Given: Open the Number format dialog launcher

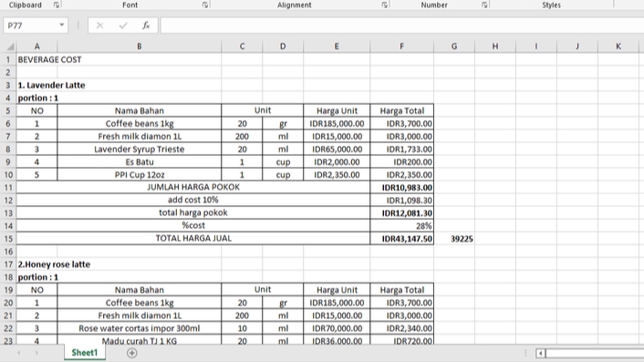Looking at the screenshot, I should [x=484, y=5].
